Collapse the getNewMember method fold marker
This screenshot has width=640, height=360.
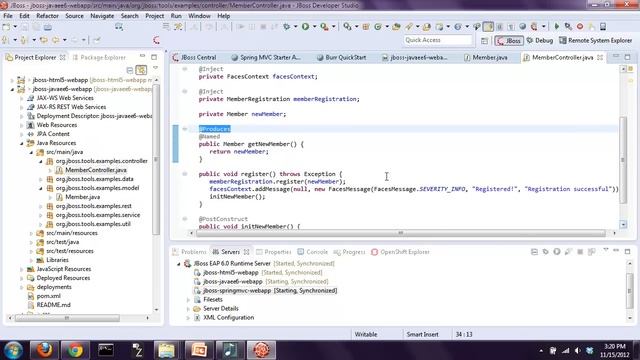click(185, 129)
